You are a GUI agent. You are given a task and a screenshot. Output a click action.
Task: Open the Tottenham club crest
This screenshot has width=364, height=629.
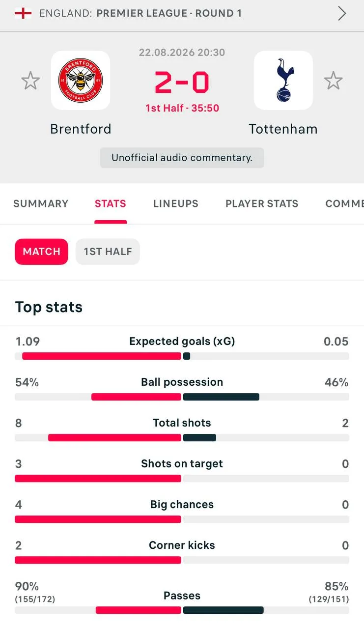coord(283,81)
